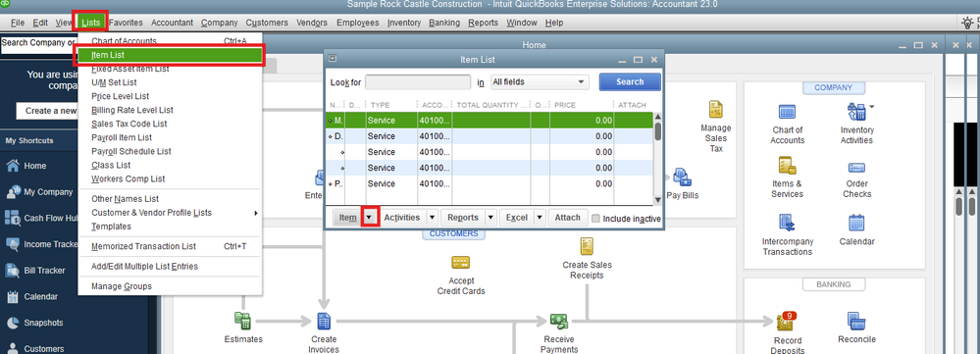
Task: Click the Item List vertical scrollbar thumb
Action: [x=657, y=131]
